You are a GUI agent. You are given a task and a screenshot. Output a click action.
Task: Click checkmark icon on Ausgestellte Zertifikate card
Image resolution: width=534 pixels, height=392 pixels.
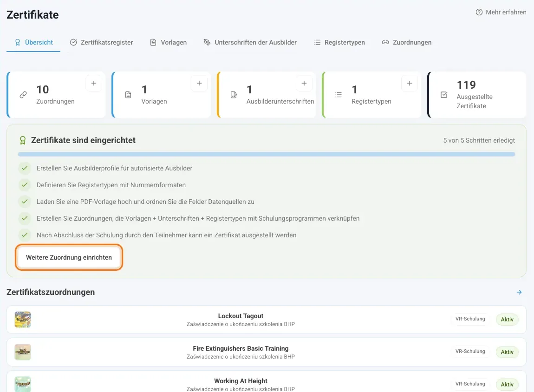click(444, 95)
